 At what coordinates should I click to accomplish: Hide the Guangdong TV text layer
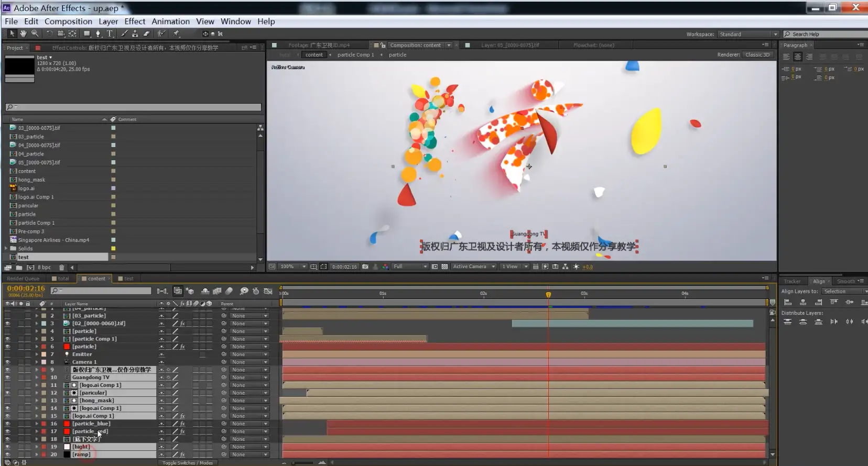click(7, 378)
